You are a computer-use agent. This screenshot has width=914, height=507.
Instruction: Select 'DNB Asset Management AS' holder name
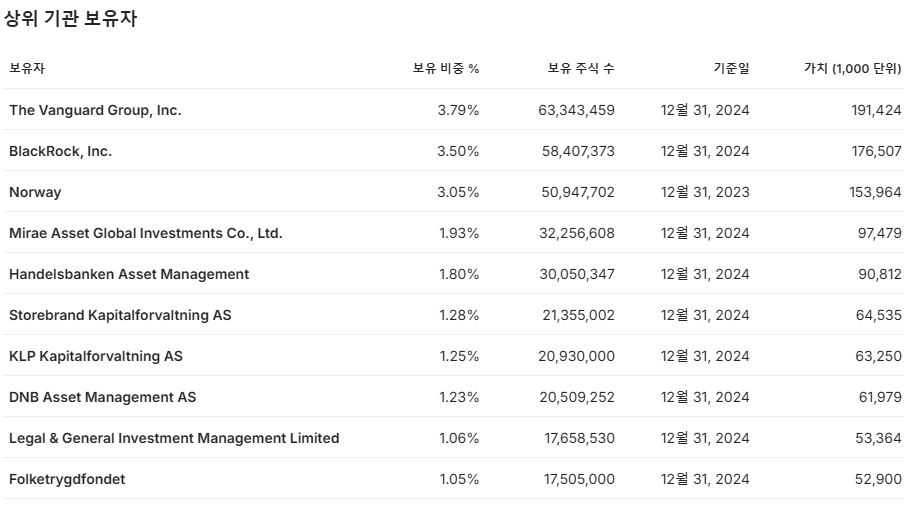103,397
